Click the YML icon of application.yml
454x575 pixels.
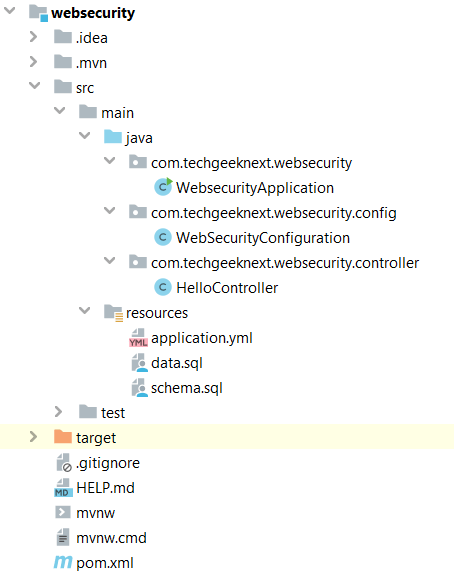point(138,338)
